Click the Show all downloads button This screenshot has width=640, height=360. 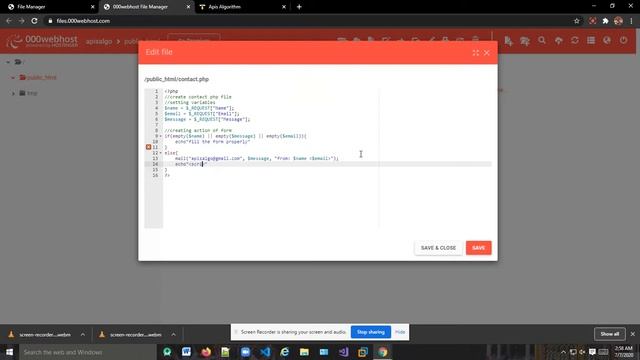pyautogui.click(x=610, y=334)
